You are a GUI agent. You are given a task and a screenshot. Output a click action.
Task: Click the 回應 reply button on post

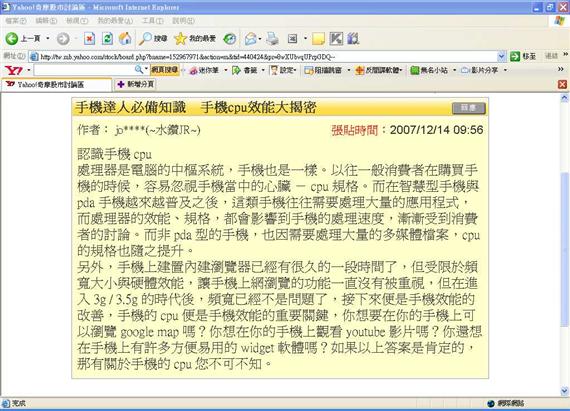[469, 108]
